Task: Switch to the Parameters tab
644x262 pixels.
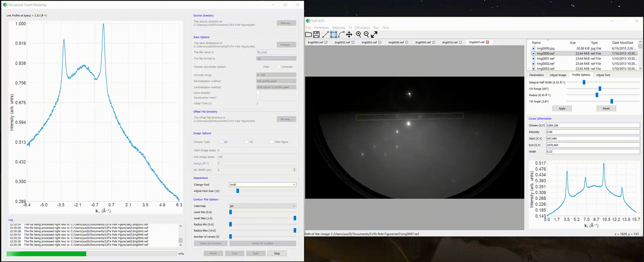Action: 536,75
